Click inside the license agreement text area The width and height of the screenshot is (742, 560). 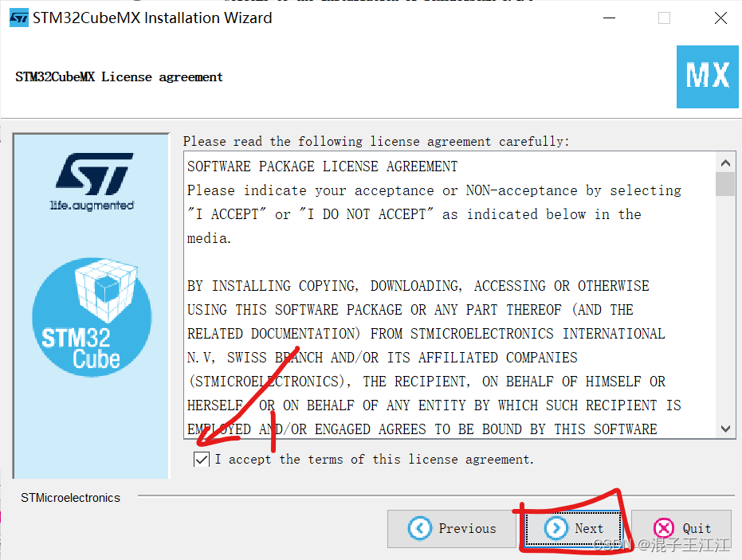click(x=450, y=295)
